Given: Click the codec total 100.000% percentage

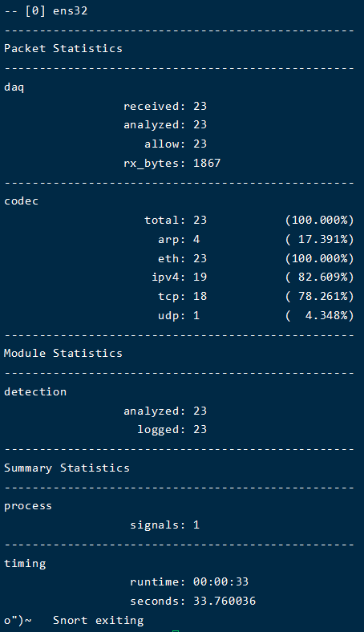Looking at the screenshot, I should click(x=319, y=220).
